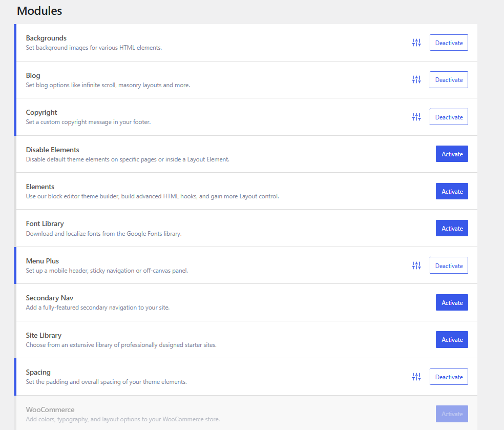Activate the Disable Elements module
The width and height of the screenshot is (504, 430).
pos(452,154)
